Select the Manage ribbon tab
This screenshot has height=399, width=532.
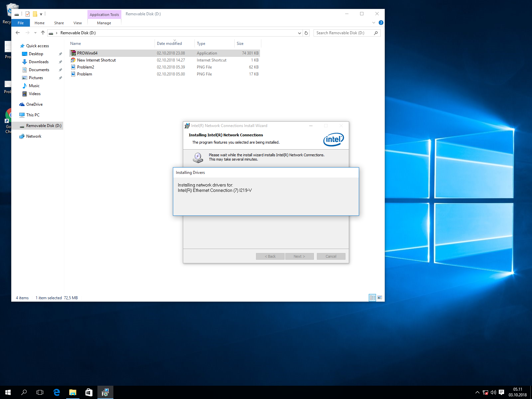tap(104, 23)
